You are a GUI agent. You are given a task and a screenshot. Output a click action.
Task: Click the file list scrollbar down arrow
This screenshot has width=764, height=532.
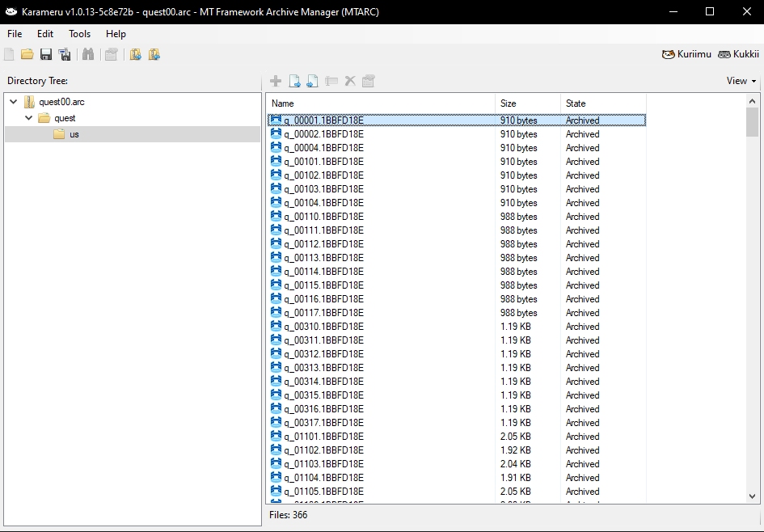[x=753, y=496]
